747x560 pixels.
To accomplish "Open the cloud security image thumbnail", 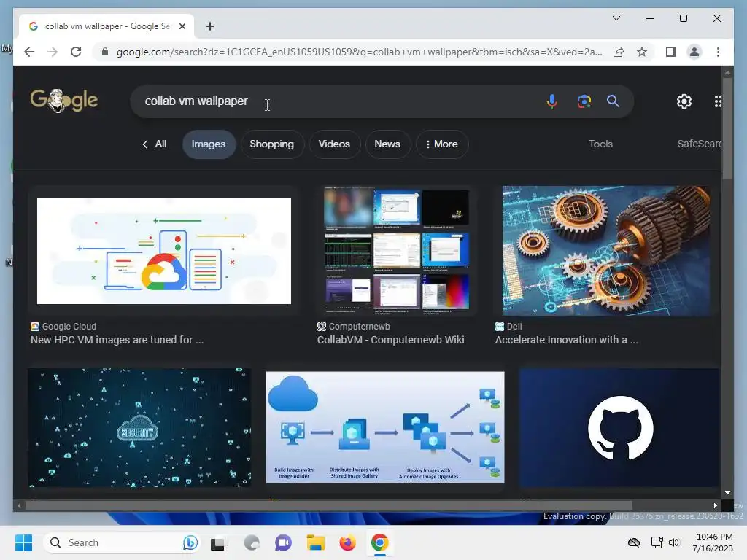I will pos(139,427).
